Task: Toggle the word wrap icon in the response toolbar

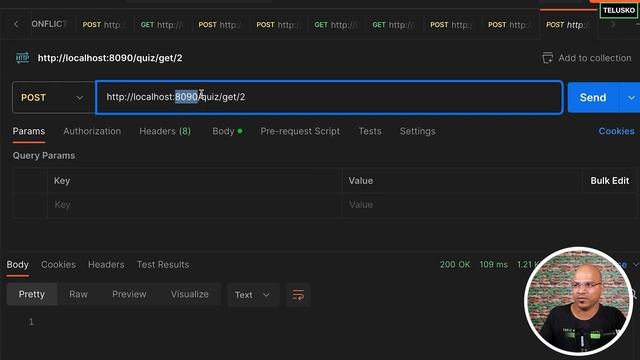Action: (298, 295)
